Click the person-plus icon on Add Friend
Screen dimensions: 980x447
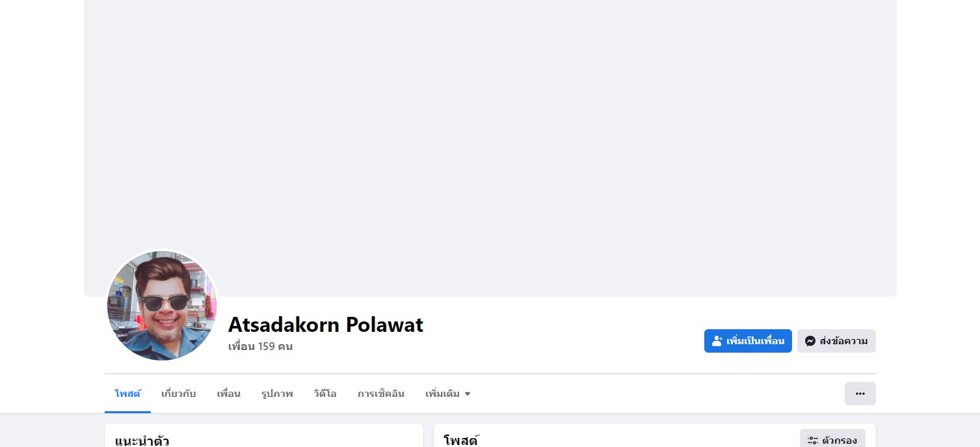[717, 341]
